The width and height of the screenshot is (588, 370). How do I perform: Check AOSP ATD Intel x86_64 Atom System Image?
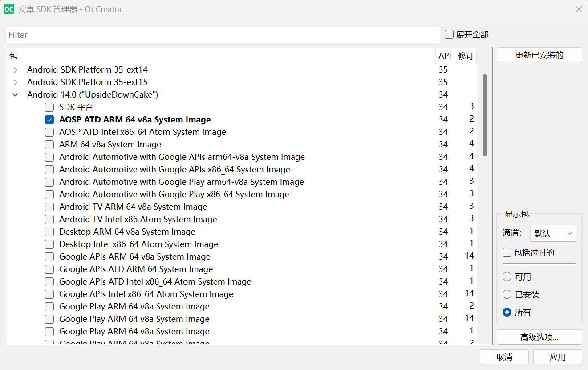click(49, 132)
